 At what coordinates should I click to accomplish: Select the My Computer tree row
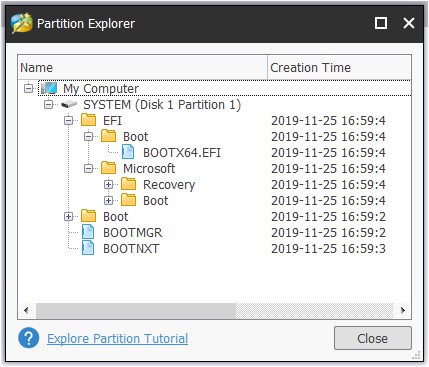(225, 88)
